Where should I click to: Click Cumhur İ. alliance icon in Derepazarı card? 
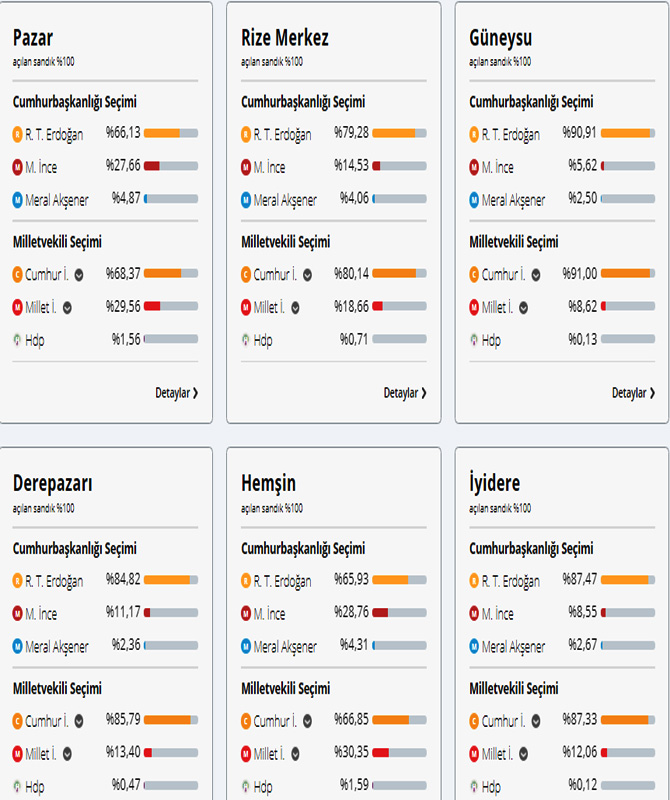point(18,720)
